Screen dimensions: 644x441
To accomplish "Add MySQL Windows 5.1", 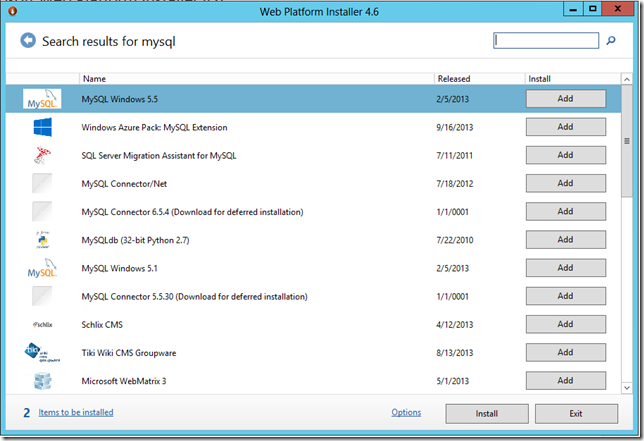I will (x=566, y=268).
